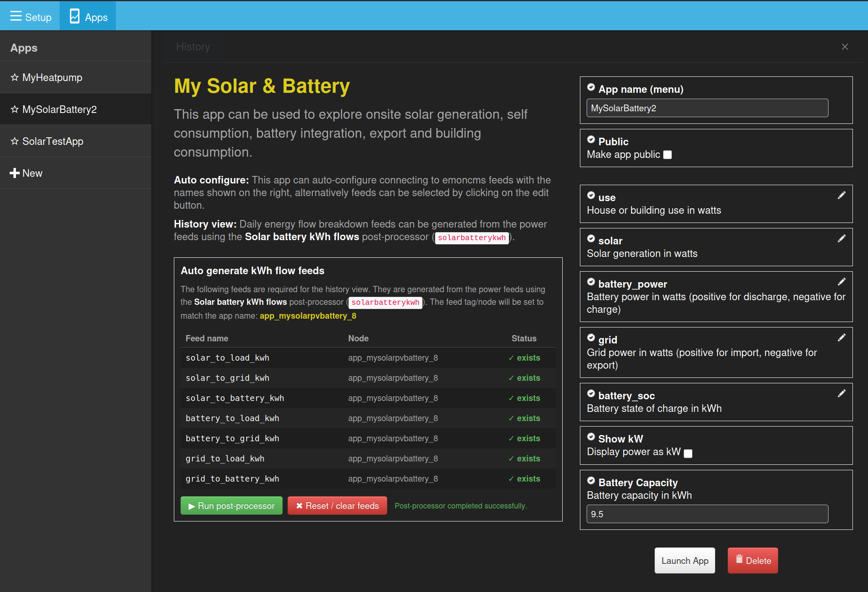
Task: Select SolarTestApp in the sidebar
Action: (53, 141)
